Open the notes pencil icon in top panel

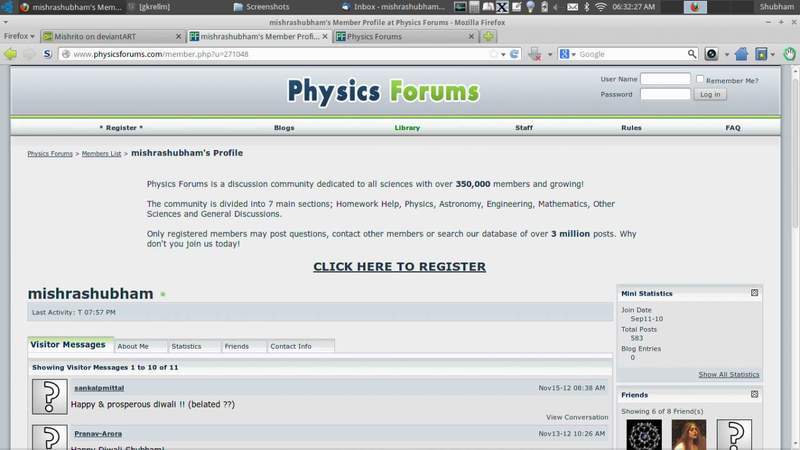(516, 7)
